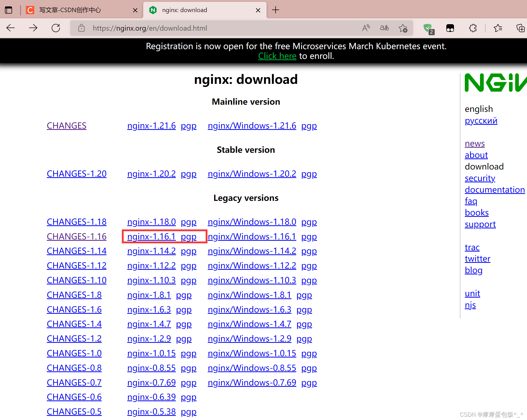Download nginx-0.6.39
The image size is (527, 420).
(151, 397)
